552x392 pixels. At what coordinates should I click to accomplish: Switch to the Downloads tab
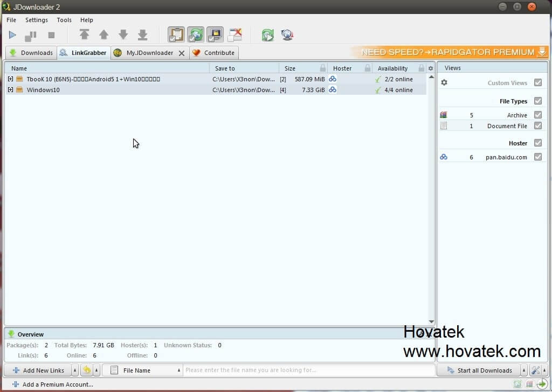(36, 53)
